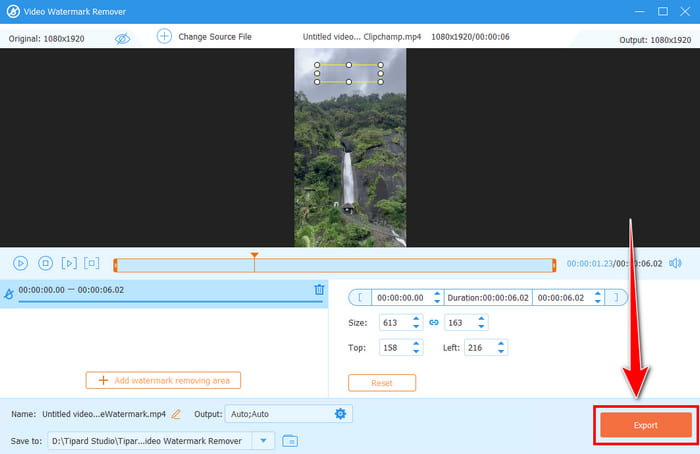The height and width of the screenshot is (454, 700).
Task: Delete the watermark segment with trash icon
Action: pyautogui.click(x=319, y=290)
